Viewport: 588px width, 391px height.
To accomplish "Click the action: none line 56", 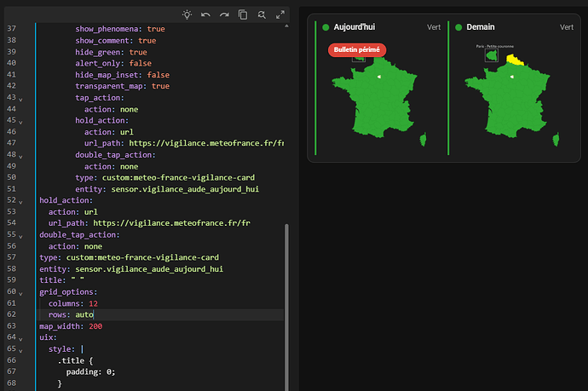I will [x=75, y=246].
